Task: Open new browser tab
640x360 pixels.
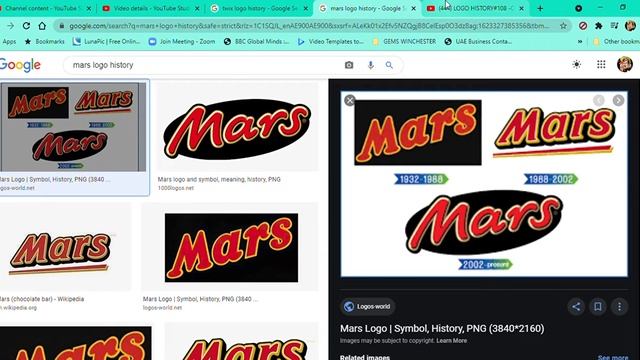Action: pyautogui.click(x=540, y=8)
